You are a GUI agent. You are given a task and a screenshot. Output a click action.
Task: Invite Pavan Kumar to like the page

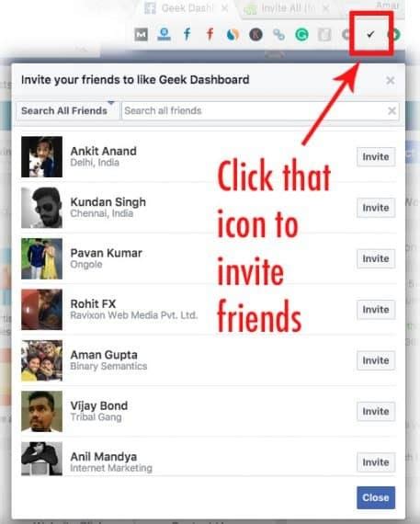[x=376, y=258]
